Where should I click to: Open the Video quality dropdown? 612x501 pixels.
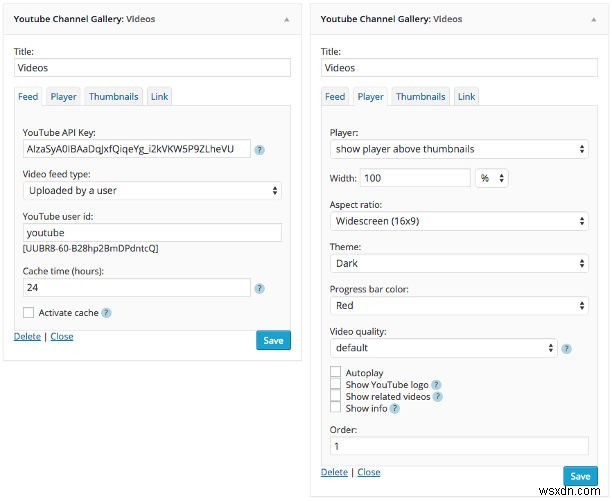pos(444,348)
